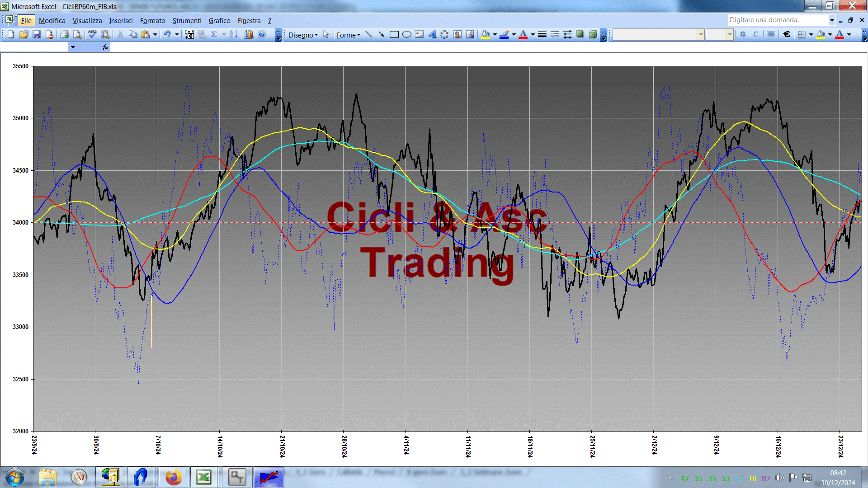Insert a Text Box from the drawing toolbar
The height and width of the screenshot is (488, 868).
420,34
